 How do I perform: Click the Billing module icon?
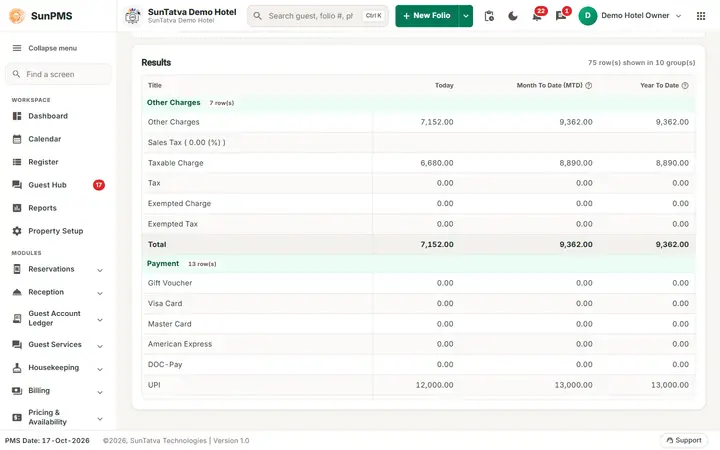[x=17, y=391]
